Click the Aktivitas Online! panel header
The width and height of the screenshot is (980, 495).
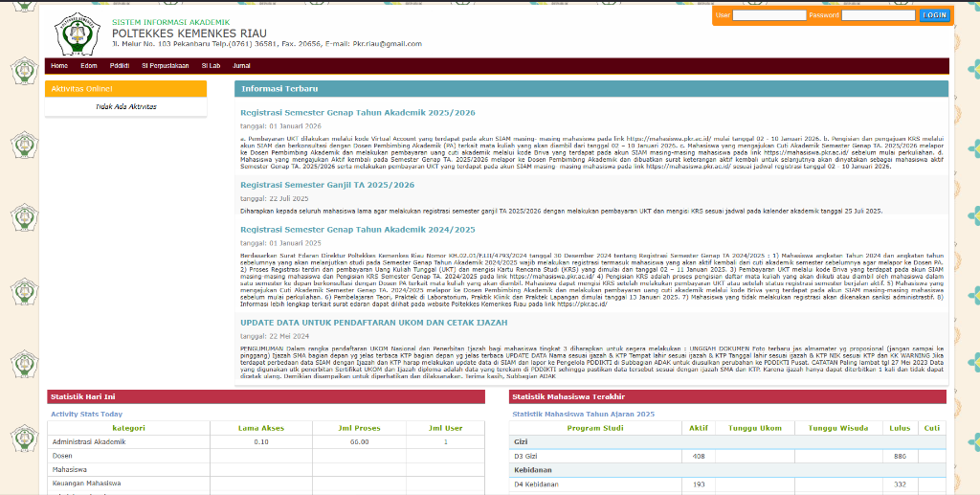[125, 89]
